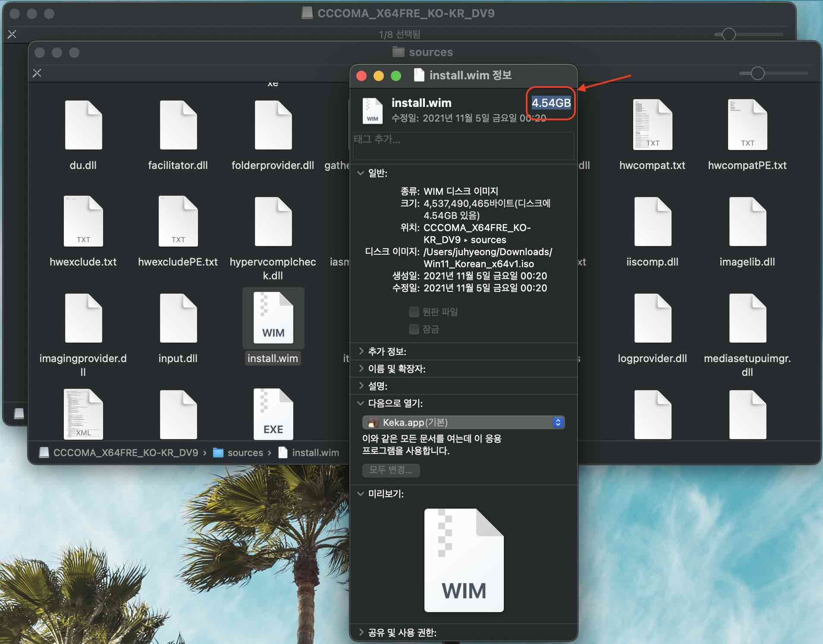The height and width of the screenshot is (644, 823).
Task: Open the Keka.app default application dropdown
Action: [x=464, y=422]
